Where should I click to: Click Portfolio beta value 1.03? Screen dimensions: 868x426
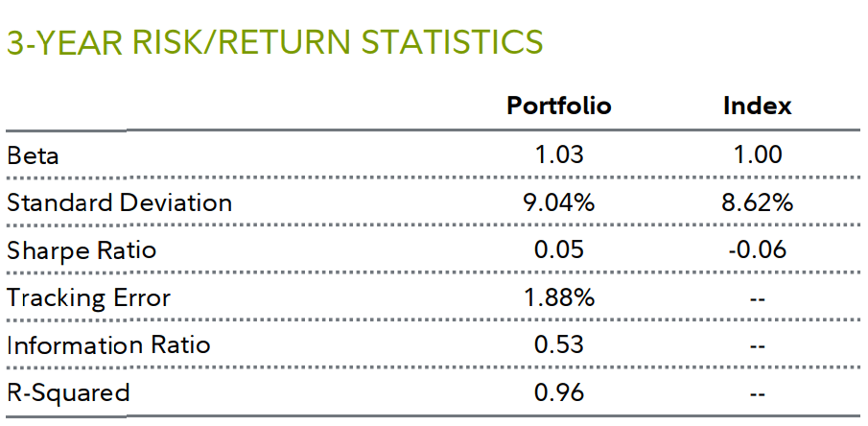tap(559, 155)
